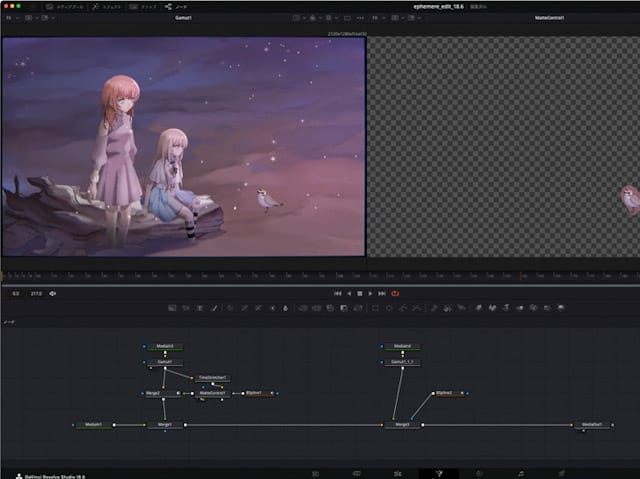Add a Brightness Contrast node
This screenshot has width=640, height=479.
pyautogui.click(x=272, y=308)
